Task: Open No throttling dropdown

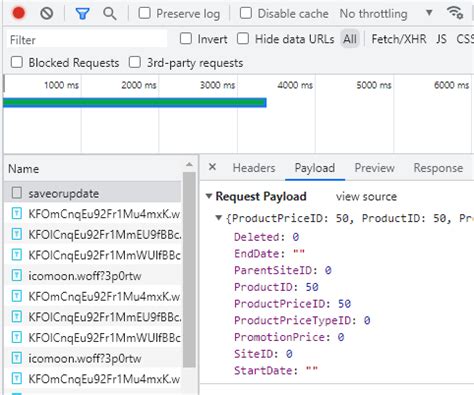Action: point(386,14)
